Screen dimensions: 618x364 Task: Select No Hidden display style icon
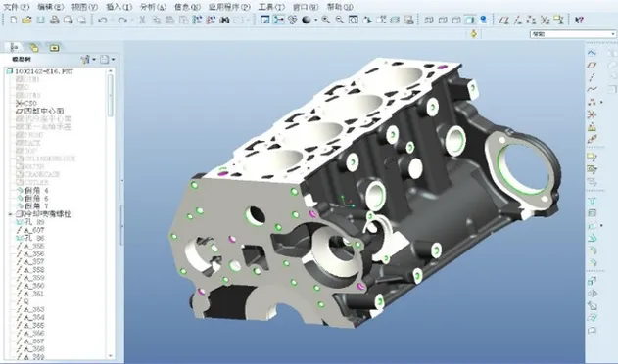(456, 20)
